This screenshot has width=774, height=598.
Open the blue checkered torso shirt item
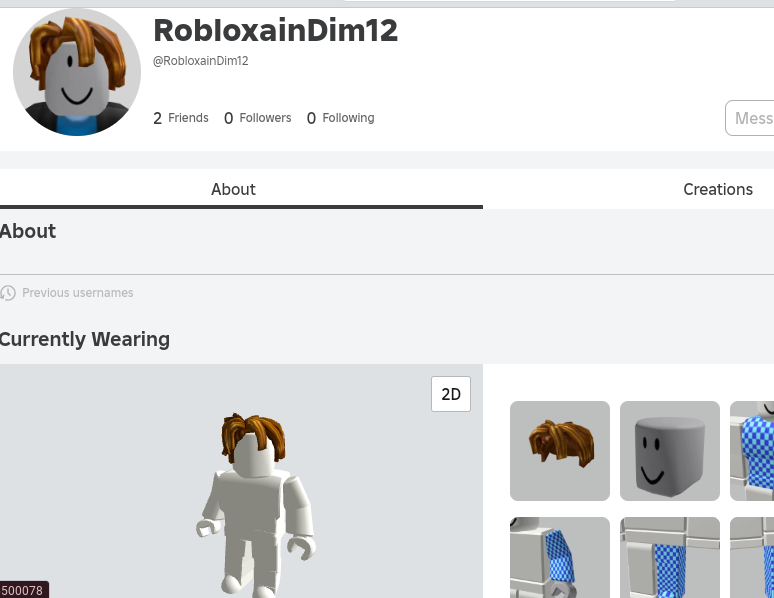click(752, 451)
